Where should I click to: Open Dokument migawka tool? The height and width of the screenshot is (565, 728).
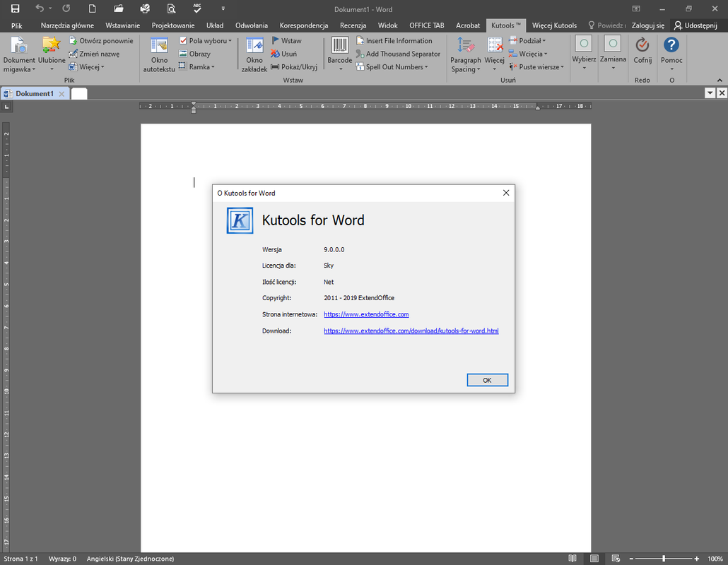pyautogui.click(x=19, y=54)
